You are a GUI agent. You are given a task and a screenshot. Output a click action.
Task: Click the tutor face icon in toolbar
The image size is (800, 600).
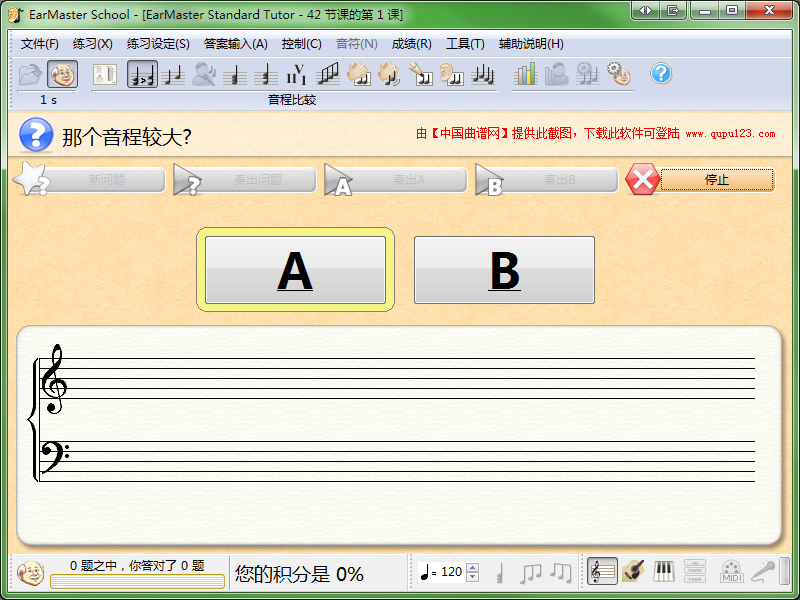pyautogui.click(x=62, y=74)
